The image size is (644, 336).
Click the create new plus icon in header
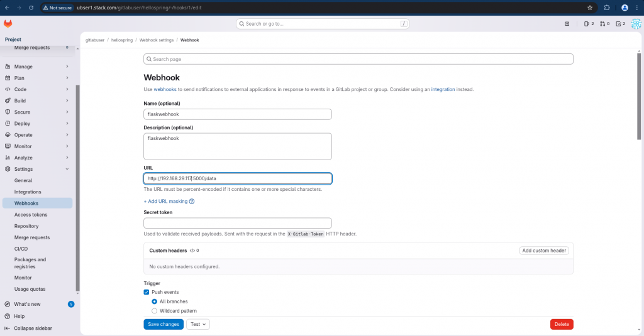[567, 24]
